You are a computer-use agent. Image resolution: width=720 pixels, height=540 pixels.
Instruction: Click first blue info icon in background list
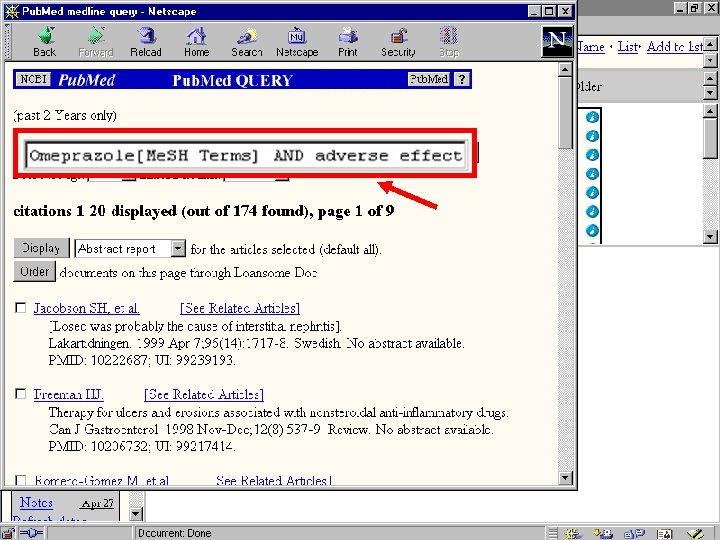click(592, 117)
